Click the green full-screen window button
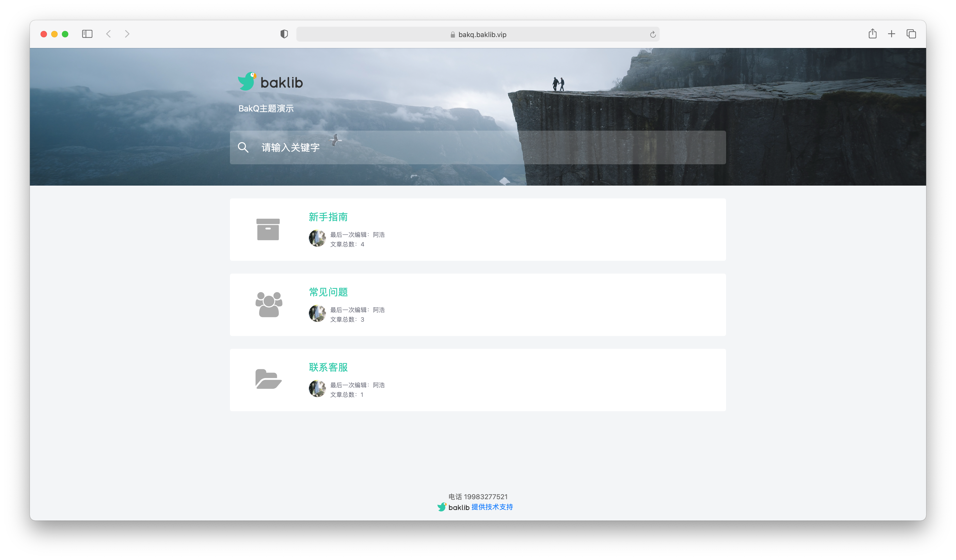The height and width of the screenshot is (560, 956). (65, 34)
